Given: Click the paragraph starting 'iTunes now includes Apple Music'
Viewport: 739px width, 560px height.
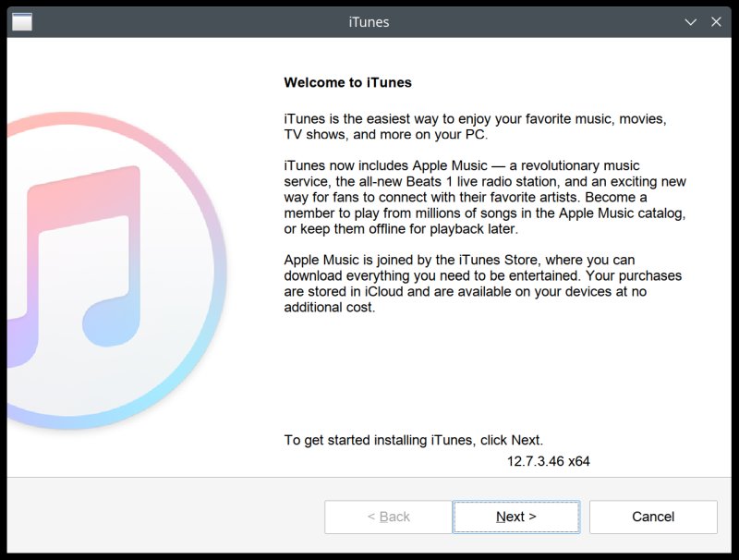Looking at the screenshot, I should coord(485,197).
